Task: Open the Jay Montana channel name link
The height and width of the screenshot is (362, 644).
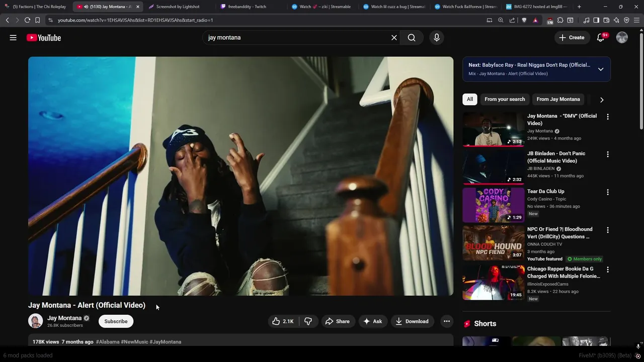Action: pyautogui.click(x=64, y=318)
